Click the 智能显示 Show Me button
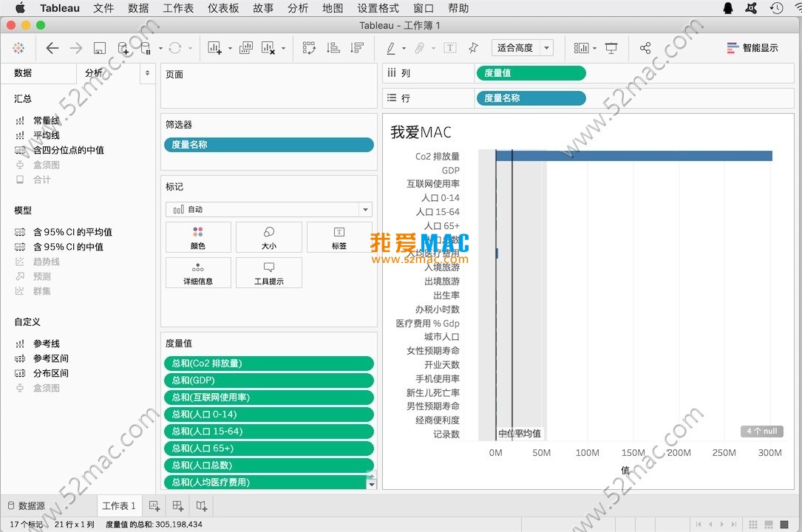 pos(752,48)
